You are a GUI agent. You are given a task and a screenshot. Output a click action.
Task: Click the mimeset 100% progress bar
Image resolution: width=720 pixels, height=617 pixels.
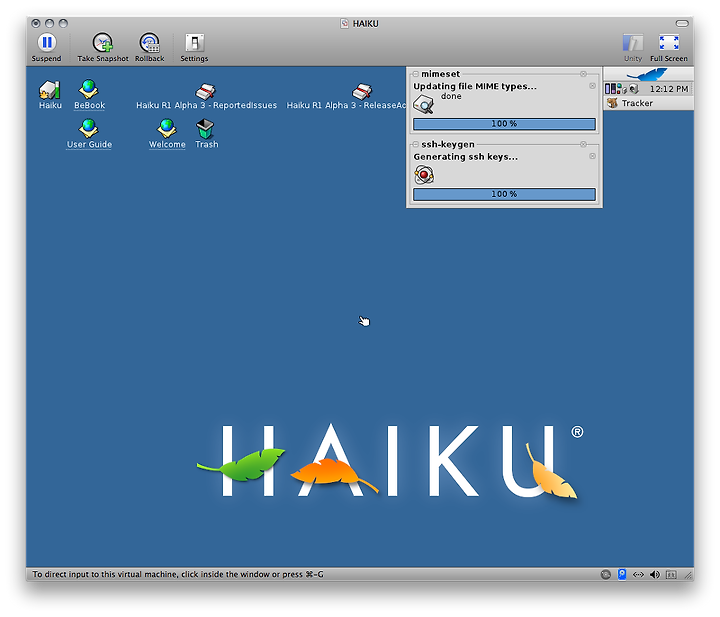(x=504, y=124)
